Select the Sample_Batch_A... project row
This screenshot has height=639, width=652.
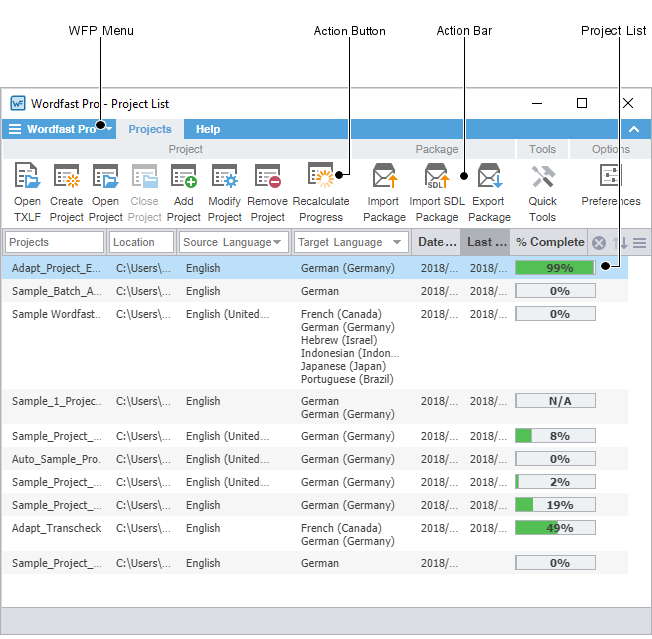click(315, 291)
